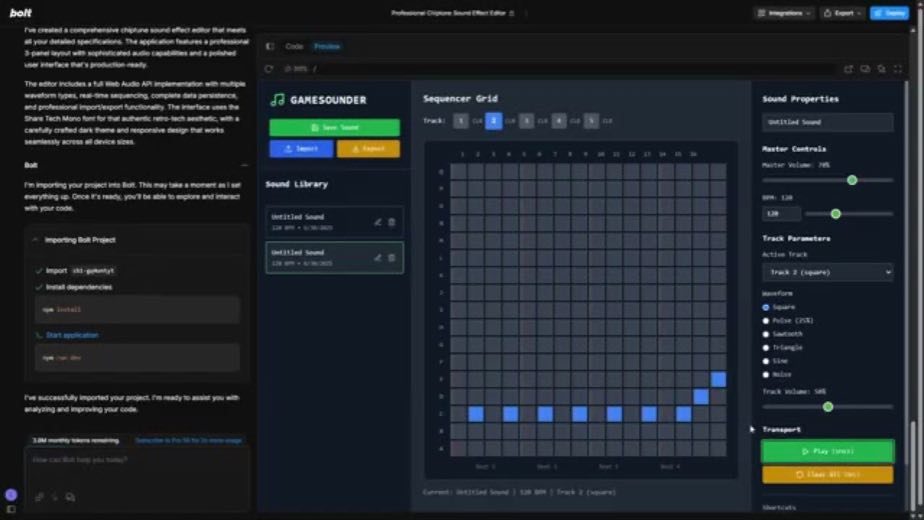Click the first icon under the chat input
Viewport: 924px width, 520px height.
[x=39, y=497]
